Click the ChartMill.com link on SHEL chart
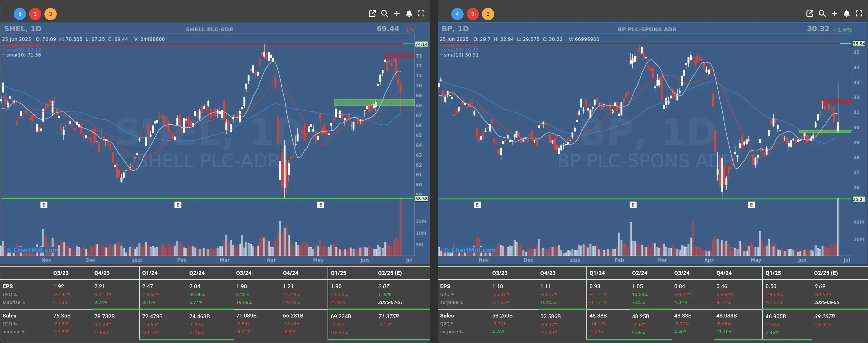This screenshot has width=868, height=343. [x=32, y=250]
